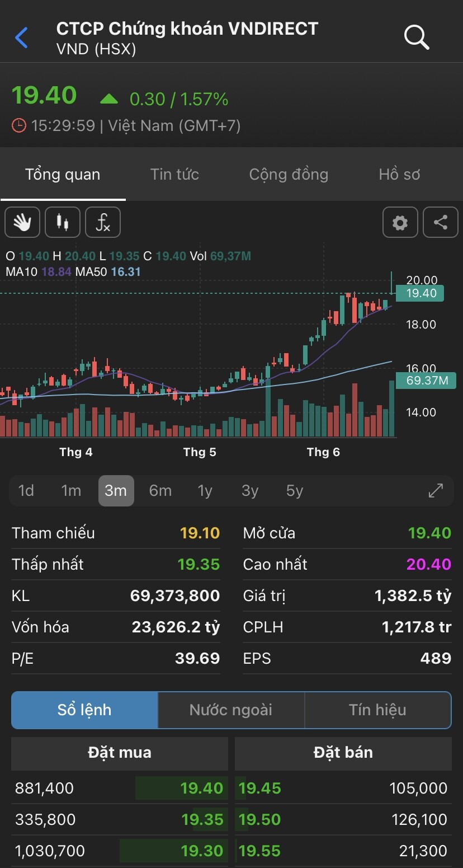463x868 pixels.
Task: Switch to the Cộng đồng tab
Action: (289, 175)
